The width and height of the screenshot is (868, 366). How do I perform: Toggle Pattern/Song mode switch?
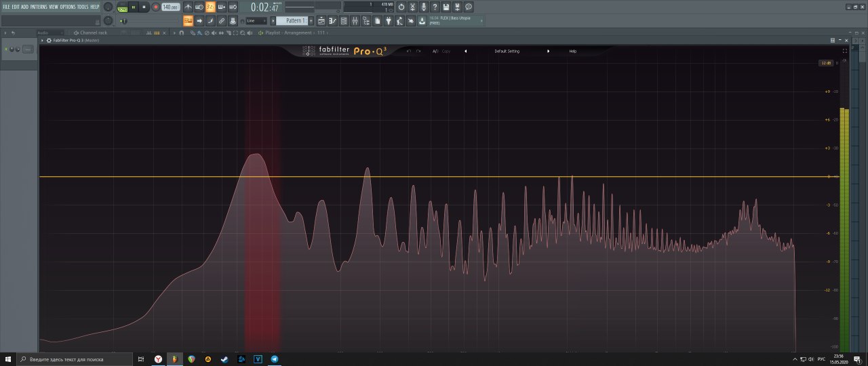pos(122,7)
